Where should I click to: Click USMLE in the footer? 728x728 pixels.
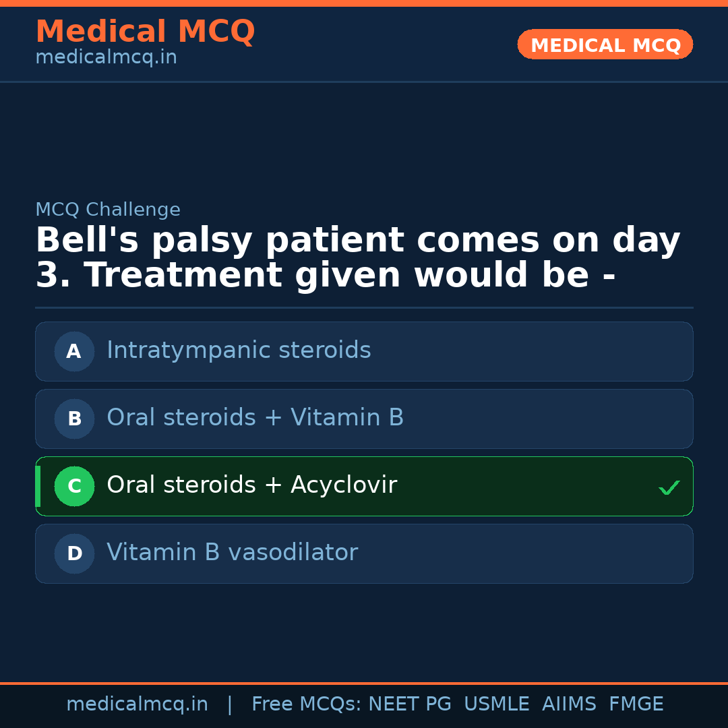tap(496, 704)
